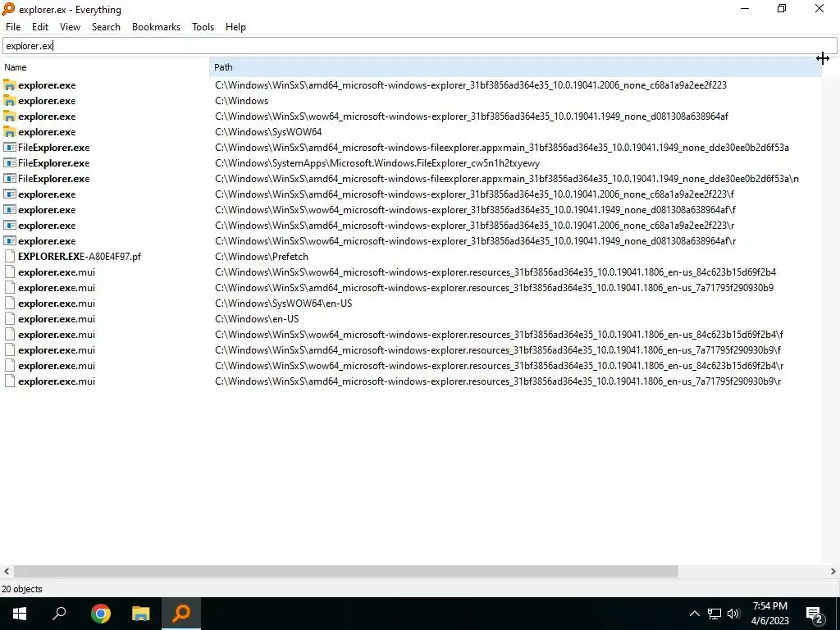Select the C:\Windows\Prefetch path cell
The height and width of the screenshot is (630, 840).
pos(262,257)
